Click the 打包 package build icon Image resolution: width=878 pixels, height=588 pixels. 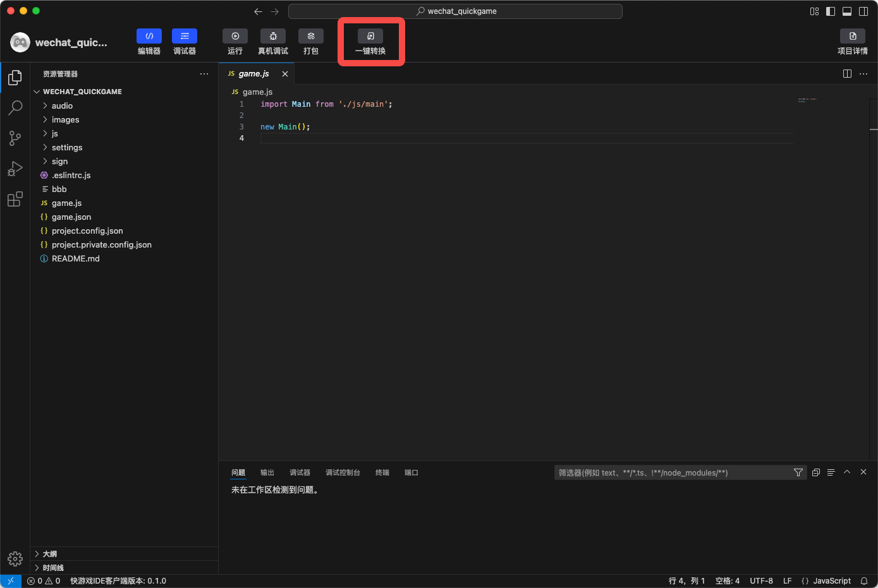click(x=311, y=37)
